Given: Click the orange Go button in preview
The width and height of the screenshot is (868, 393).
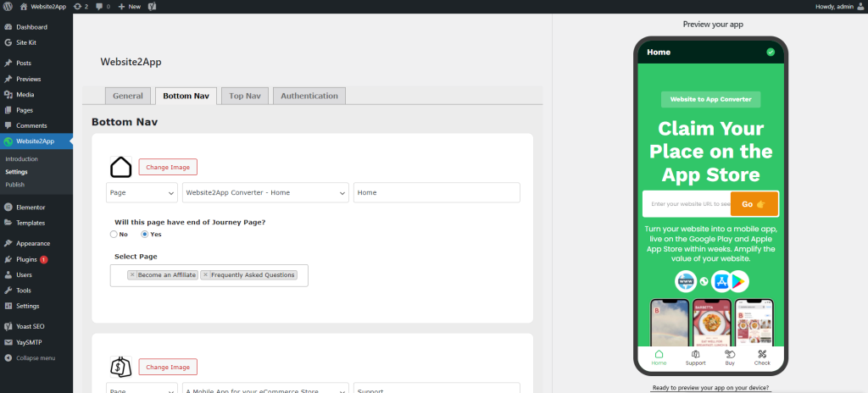Looking at the screenshot, I should coord(754,203).
